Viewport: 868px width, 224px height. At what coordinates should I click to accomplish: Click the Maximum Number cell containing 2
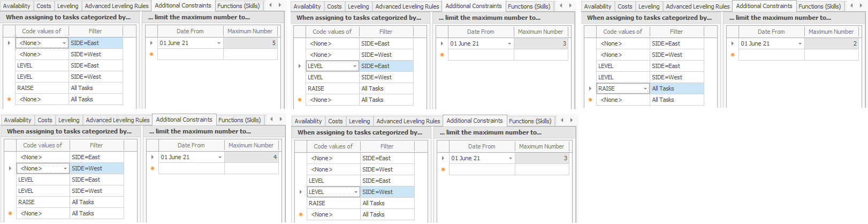(832, 43)
